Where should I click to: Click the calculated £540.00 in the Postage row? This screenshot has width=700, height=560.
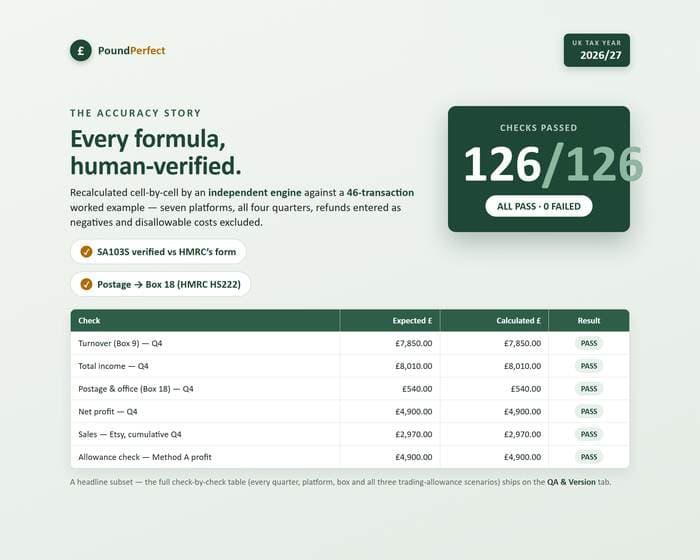click(x=526, y=389)
